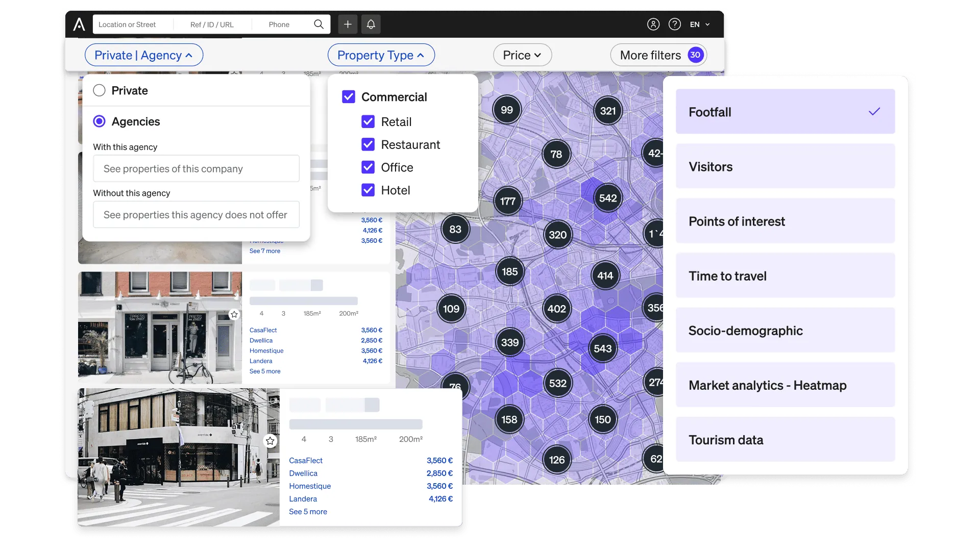Select the Visitors layer option
This screenshot has height=551, width=980.
(785, 166)
